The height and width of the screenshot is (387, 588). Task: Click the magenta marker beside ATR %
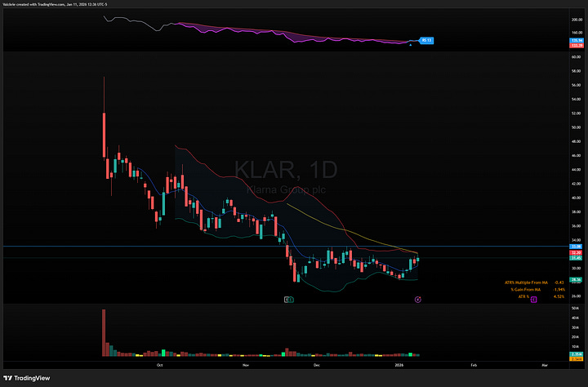(x=534, y=300)
